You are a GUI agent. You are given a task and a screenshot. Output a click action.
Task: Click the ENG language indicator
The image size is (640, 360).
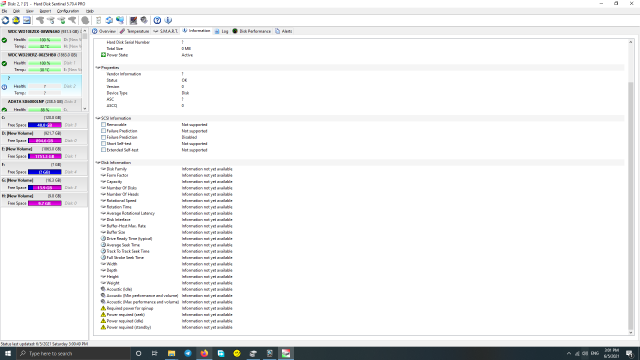pyautogui.click(x=595, y=353)
